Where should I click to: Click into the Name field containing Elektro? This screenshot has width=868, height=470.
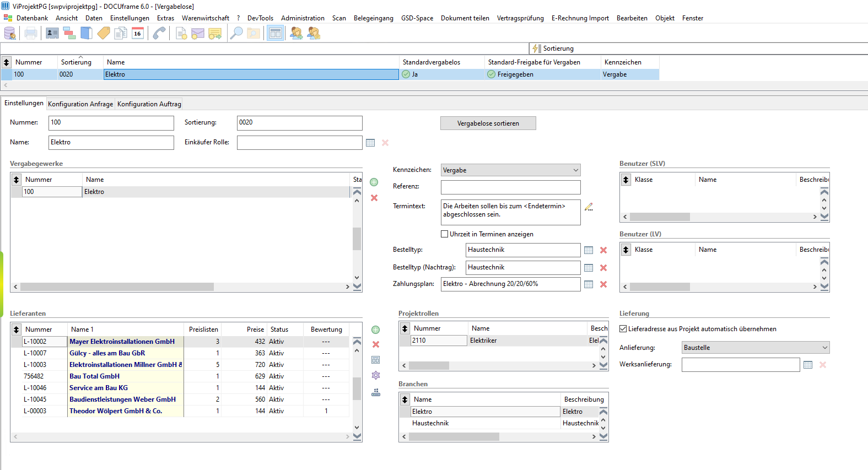click(111, 142)
